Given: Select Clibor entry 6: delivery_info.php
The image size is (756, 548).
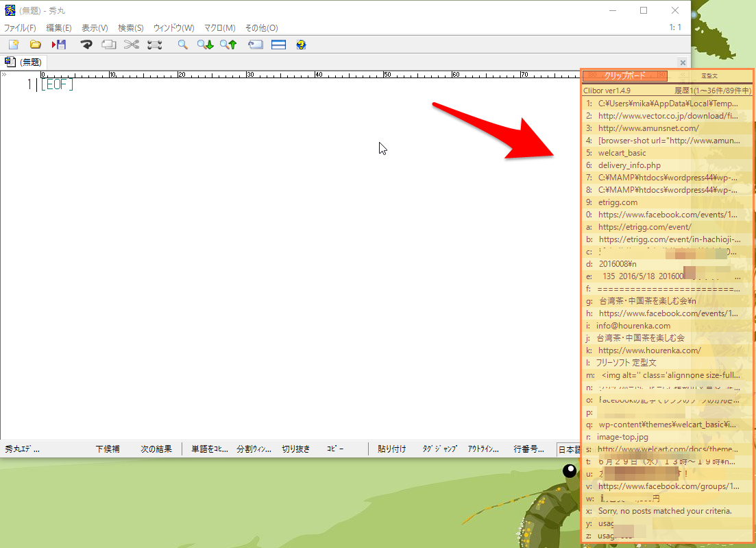Looking at the screenshot, I should pos(667,165).
